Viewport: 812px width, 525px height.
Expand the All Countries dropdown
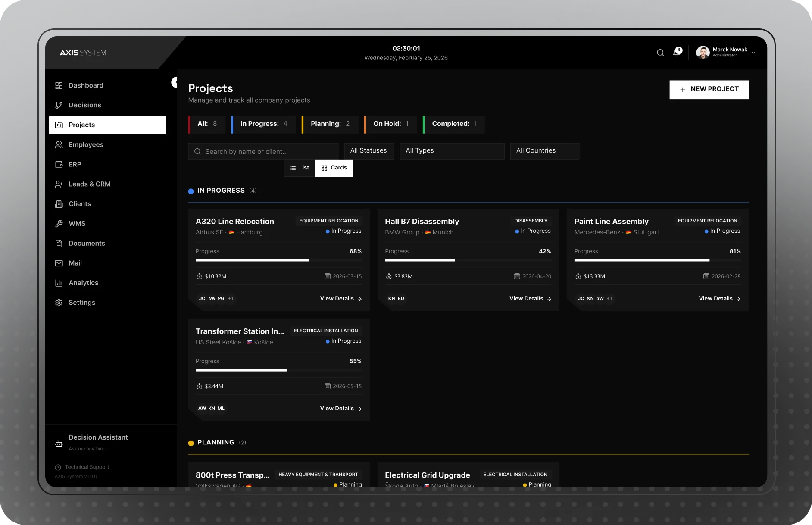(x=544, y=151)
